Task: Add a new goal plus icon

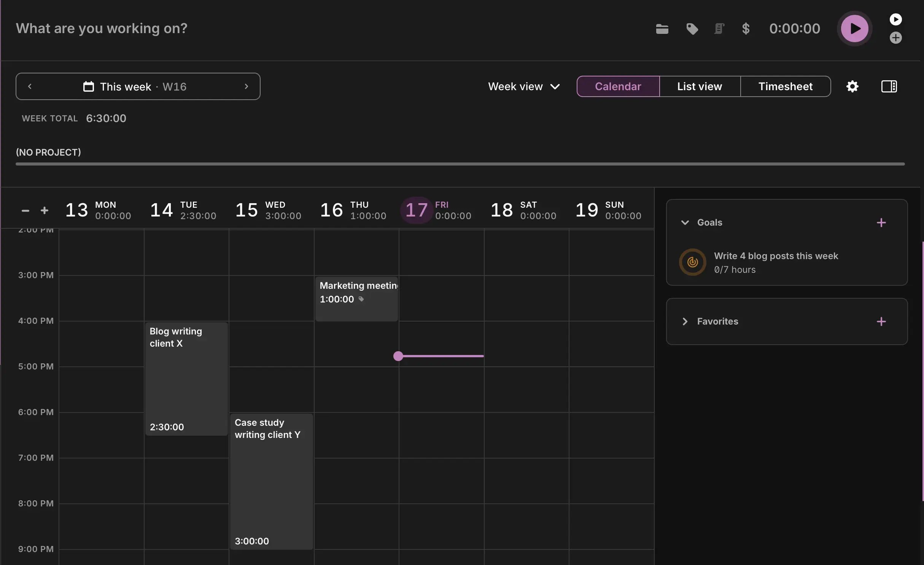Action: point(881,223)
